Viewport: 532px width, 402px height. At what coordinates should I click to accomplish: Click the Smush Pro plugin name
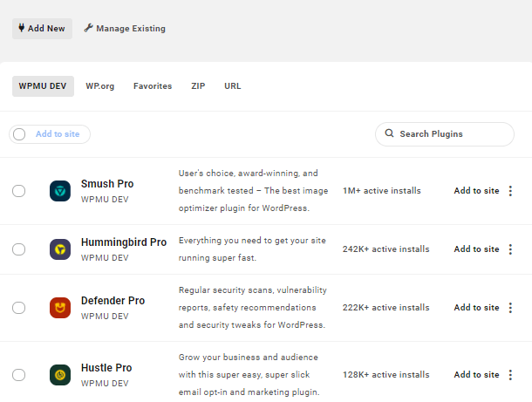click(107, 183)
